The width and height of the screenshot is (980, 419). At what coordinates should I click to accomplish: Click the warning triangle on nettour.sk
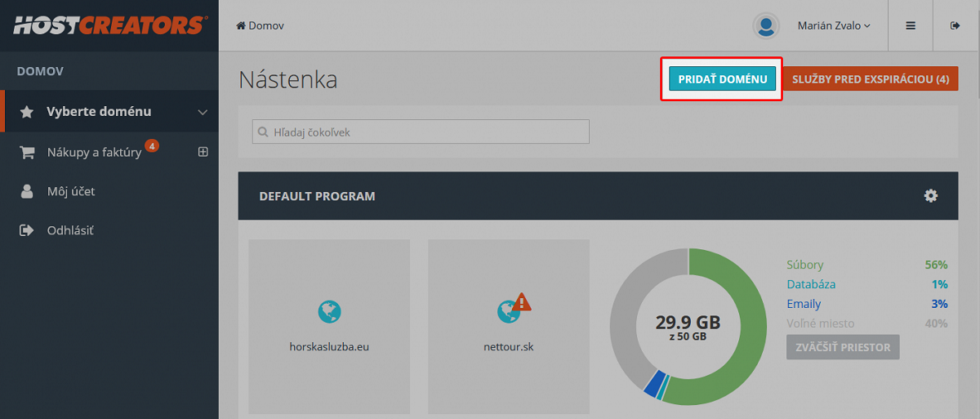click(521, 302)
